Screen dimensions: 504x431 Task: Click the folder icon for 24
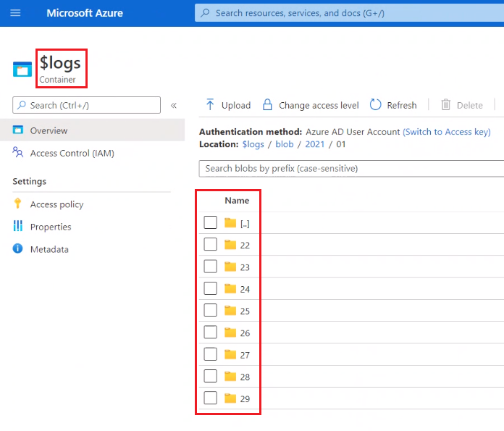click(x=230, y=288)
